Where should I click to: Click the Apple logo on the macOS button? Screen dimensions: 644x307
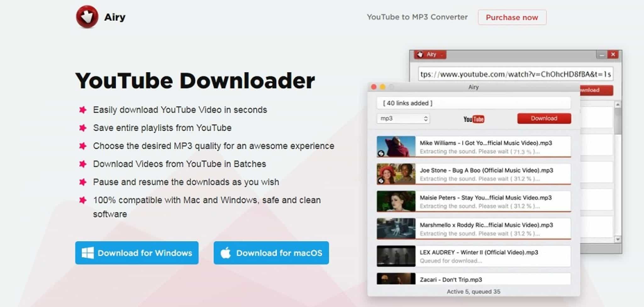pos(225,253)
